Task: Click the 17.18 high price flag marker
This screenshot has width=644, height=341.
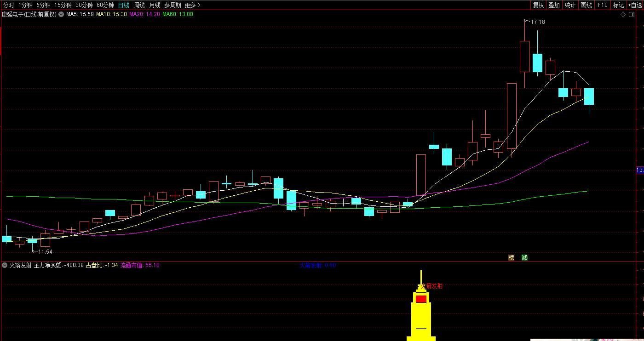Action: point(537,22)
